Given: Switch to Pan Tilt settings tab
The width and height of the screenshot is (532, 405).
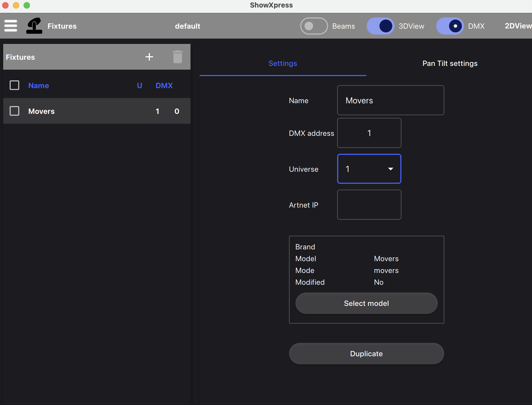Looking at the screenshot, I should 450,63.
